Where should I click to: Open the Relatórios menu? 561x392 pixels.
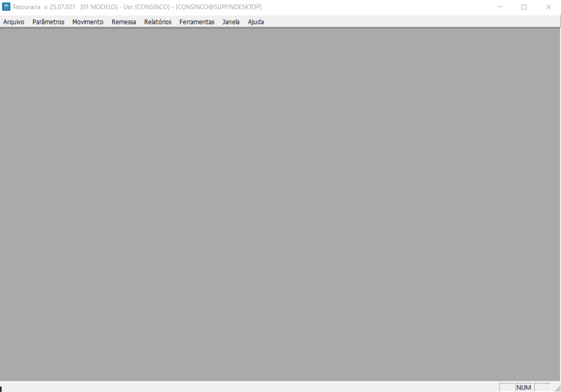(x=158, y=22)
